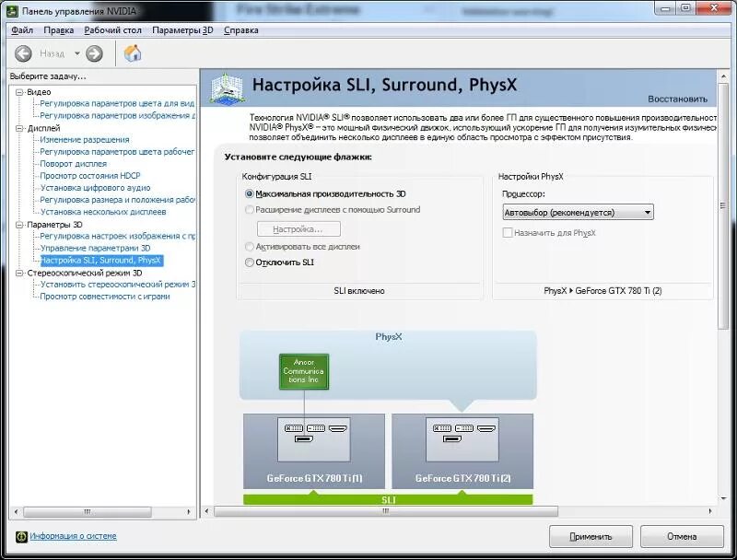Image resolution: width=737 pixels, height=560 pixels.
Task: Collapse the Видео tree node
Action: (19, 92)
